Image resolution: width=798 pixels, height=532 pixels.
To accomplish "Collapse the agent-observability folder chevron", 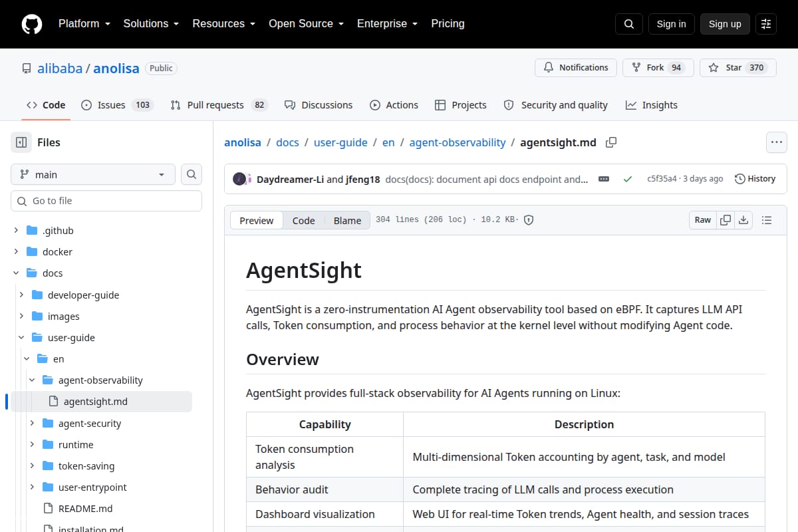I will click(32, 380).
